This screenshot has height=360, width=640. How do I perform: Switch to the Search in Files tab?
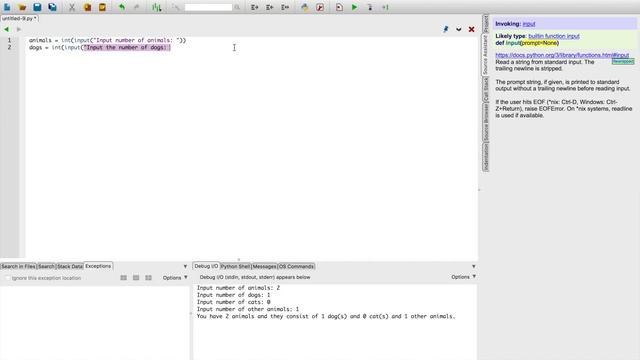click(18, 267)
